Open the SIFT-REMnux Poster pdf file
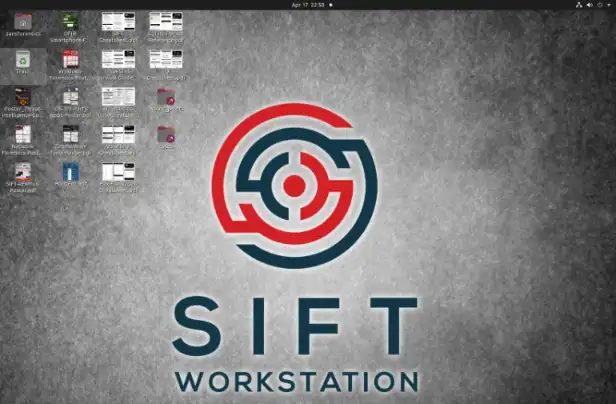This screenshot has height=404, width=616. point(23,172)
